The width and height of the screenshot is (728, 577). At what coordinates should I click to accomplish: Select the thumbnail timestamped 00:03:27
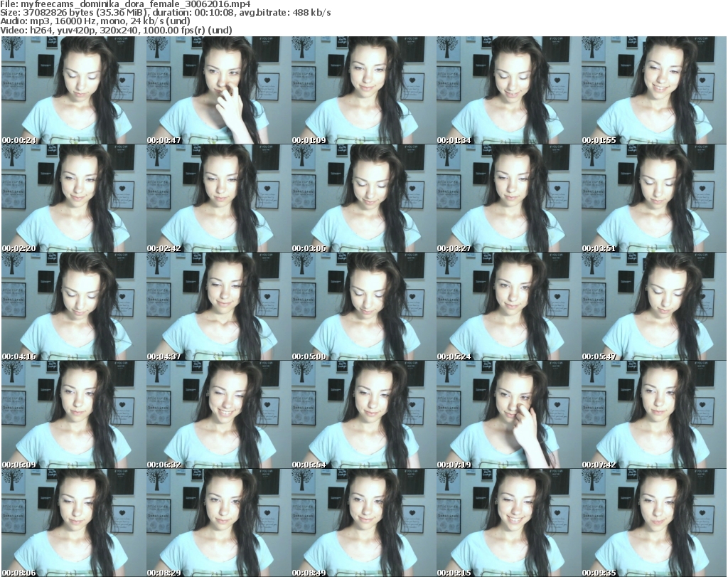508,198
